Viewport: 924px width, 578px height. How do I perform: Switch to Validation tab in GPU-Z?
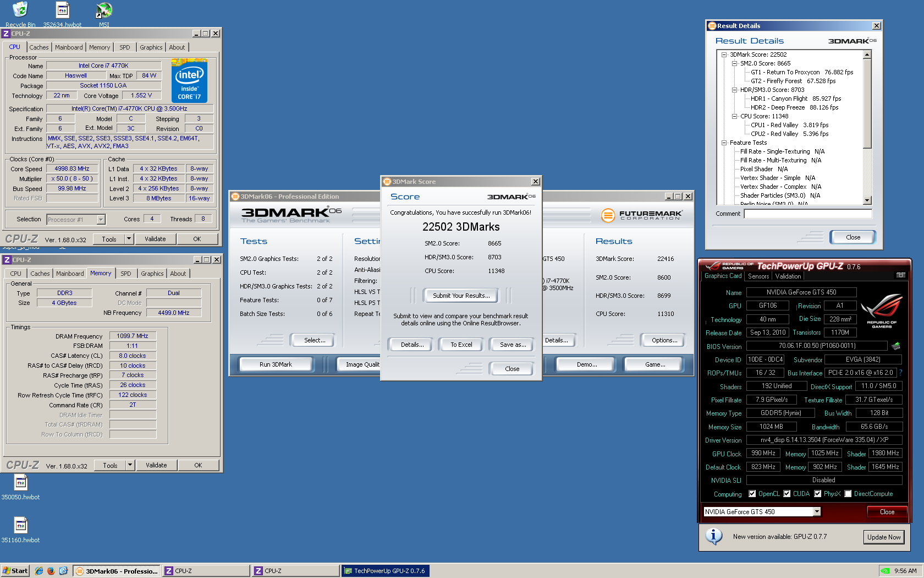[788, 276]
